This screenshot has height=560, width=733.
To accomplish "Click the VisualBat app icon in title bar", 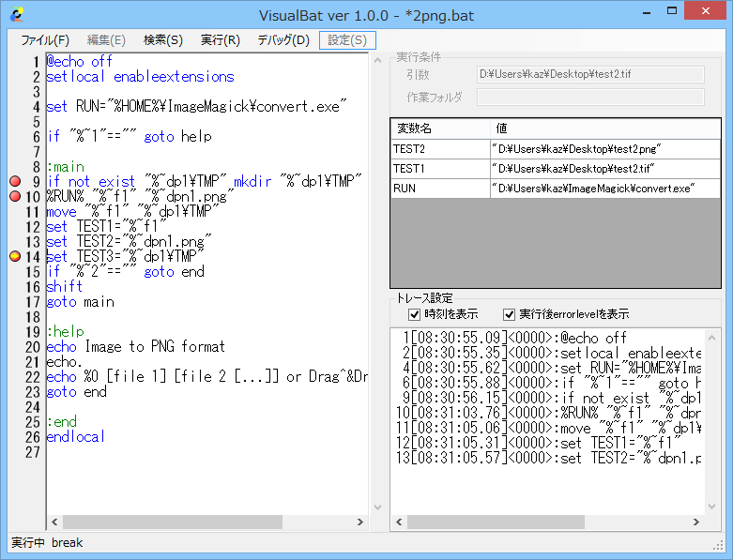I will (x=17, y=15).
